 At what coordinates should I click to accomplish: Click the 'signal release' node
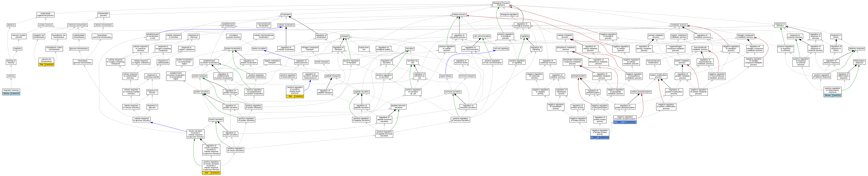coord(446,76)
